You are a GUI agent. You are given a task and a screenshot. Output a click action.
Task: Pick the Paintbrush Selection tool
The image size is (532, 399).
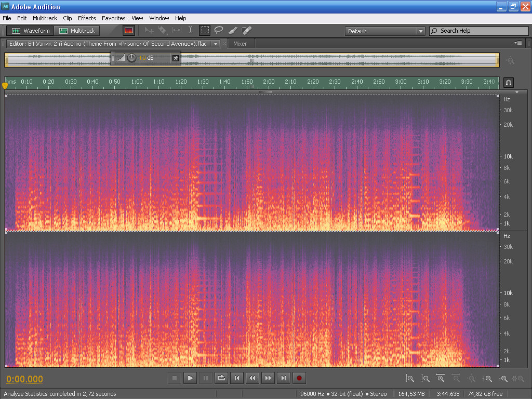point(233,31)
